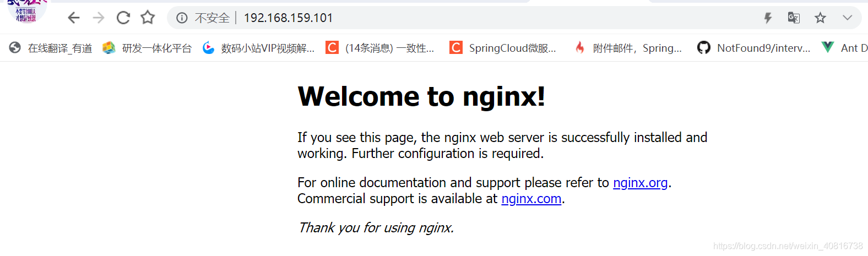The width and height of the screenshot is (868, 256).
Task: Go forward with the right arrow button
Action: (99, 18)
